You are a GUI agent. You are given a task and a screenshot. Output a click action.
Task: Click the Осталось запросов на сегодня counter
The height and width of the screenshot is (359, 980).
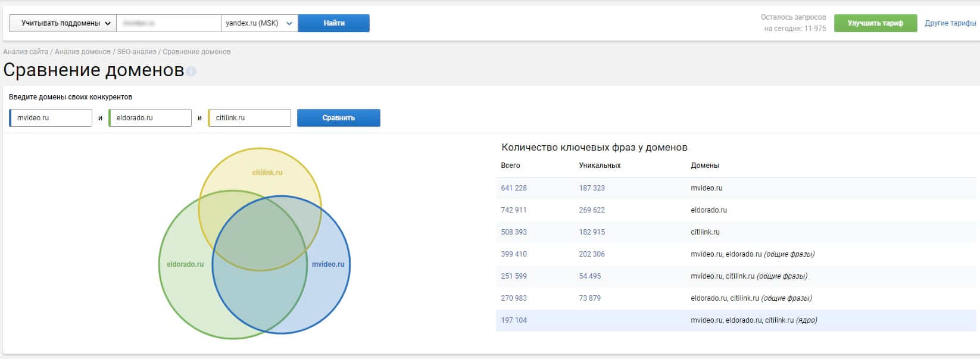[x=795, y=23]
